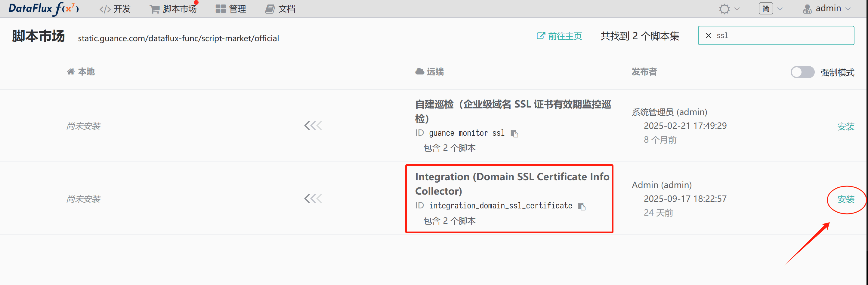The width and height of the screenshot is (868, 285).
Task: Open the 文档 documentation page
Action: point(280,9)
